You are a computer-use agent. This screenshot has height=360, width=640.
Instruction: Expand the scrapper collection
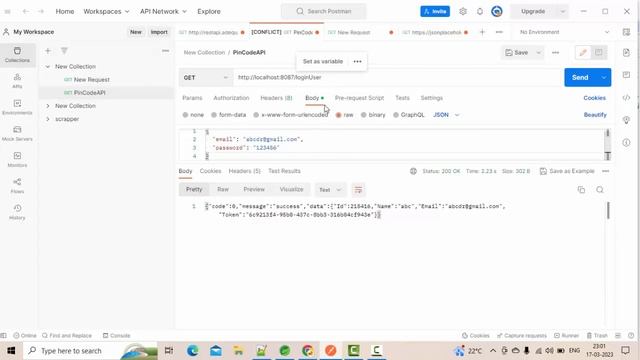click(x=48, y=119)
